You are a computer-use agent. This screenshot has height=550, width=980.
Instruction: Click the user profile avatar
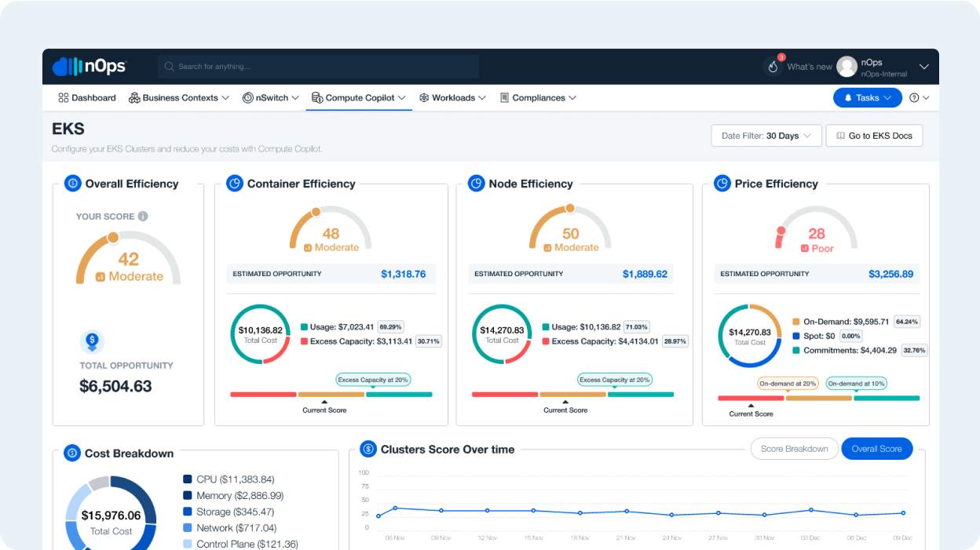click(847, 67)
